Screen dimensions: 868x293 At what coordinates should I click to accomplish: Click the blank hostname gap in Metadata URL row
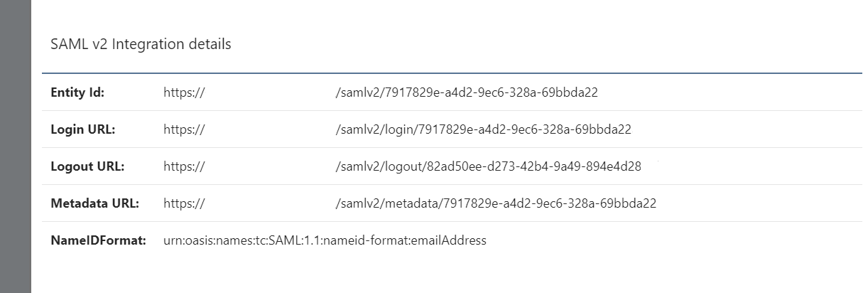coord(270,203)
